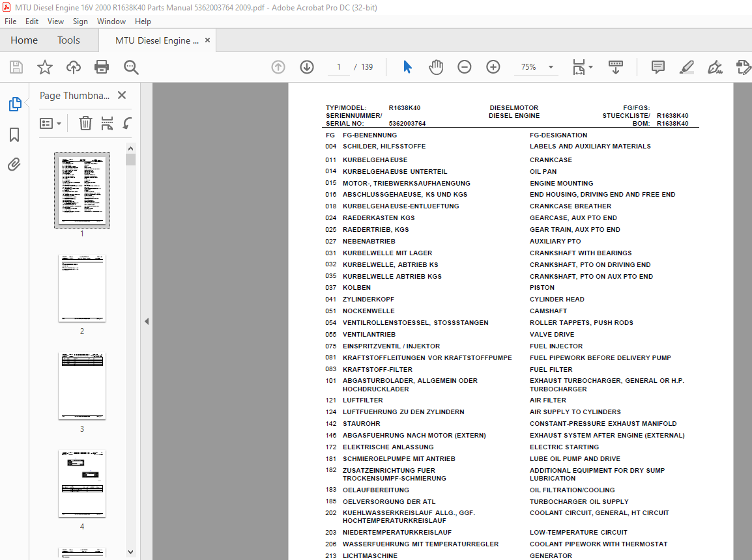This screenshot has height=560, width=752.
Task: Rotate page counterclockwise icon
Action: click(126, 124)
